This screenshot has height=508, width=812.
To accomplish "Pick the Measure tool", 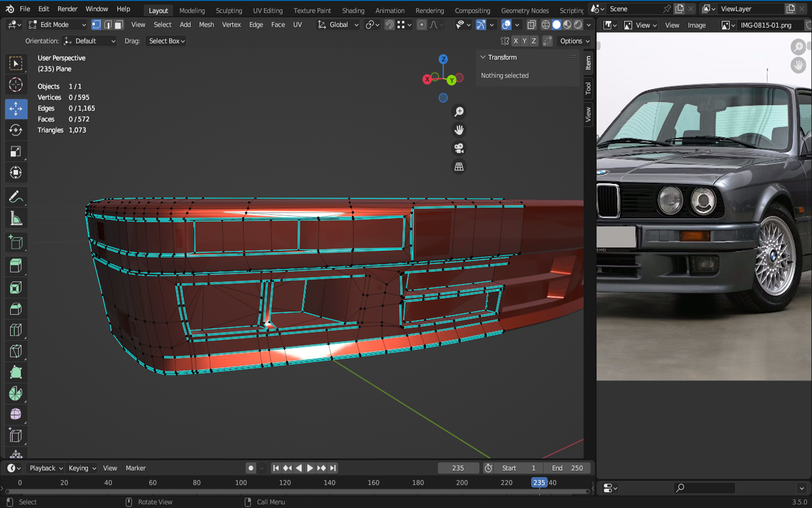I will (x=16, y=218).
